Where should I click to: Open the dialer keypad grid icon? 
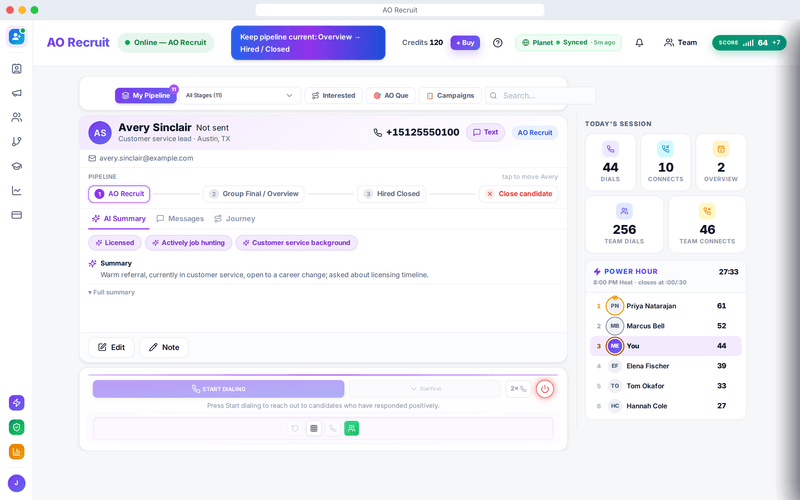(x=314, y=429)
